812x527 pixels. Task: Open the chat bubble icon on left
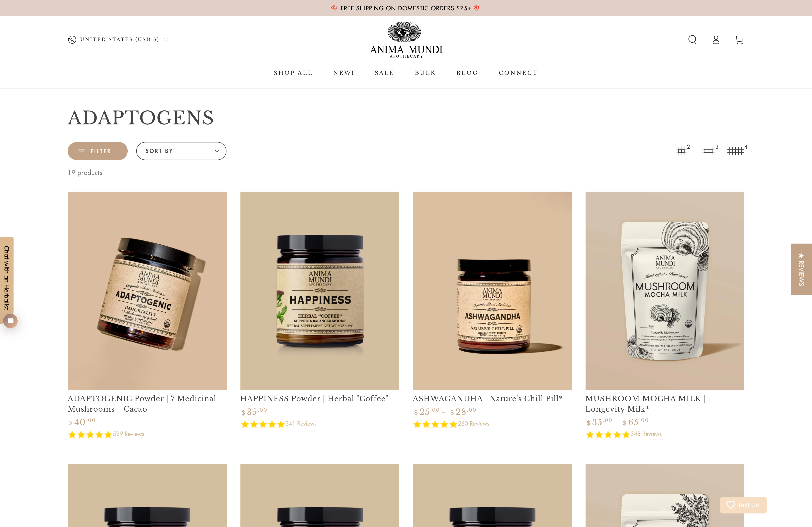(11, 321)
